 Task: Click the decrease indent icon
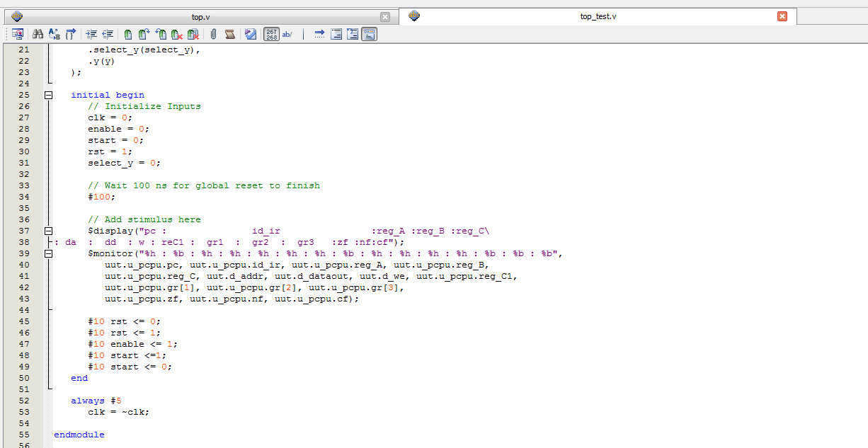coord(108,33)
